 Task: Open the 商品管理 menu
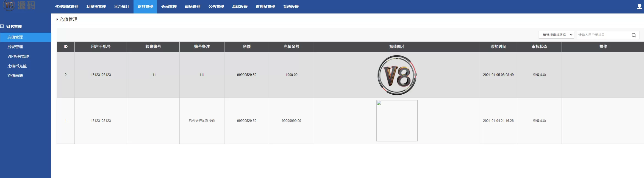192,7
